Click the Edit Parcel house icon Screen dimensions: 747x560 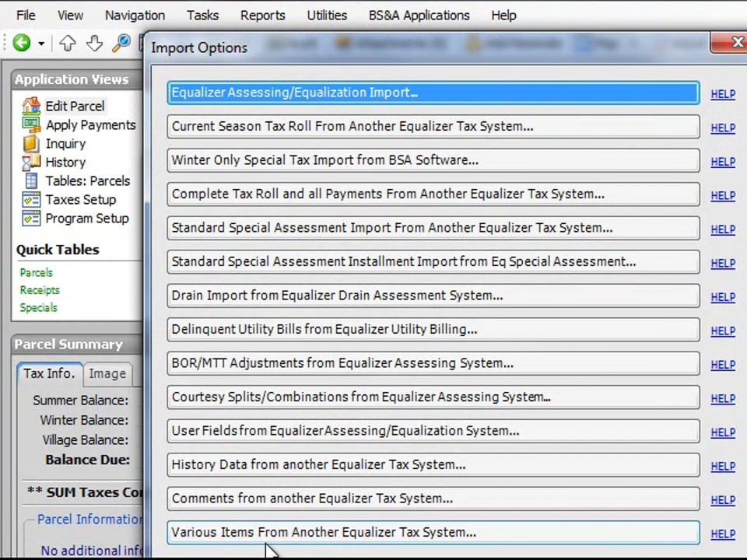(31, 106)
